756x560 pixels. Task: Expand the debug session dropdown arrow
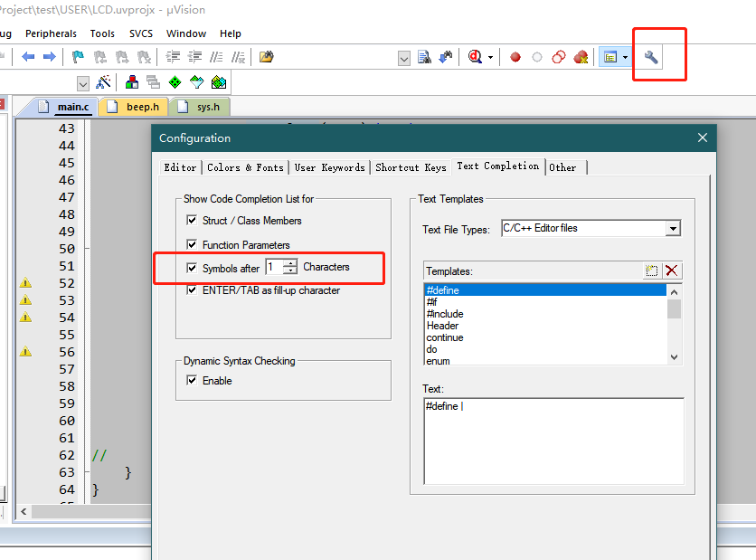pyautogui.click(x=490, y=57)
